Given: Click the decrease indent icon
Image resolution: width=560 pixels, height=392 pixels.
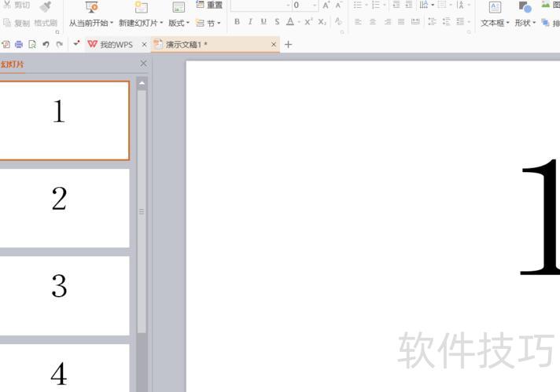Looking at the screenshot, I should tap(396, 5).
